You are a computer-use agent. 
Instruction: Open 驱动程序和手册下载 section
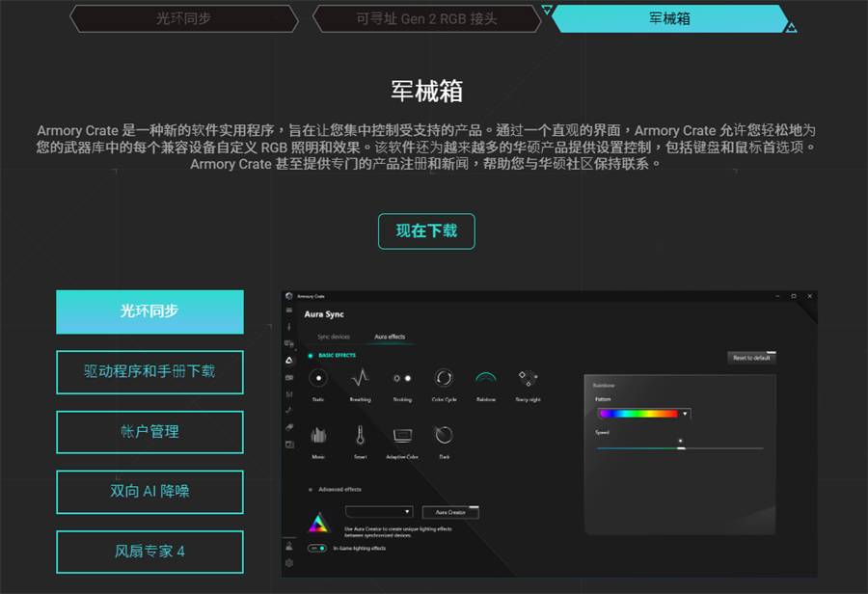[x=150, y=372]
